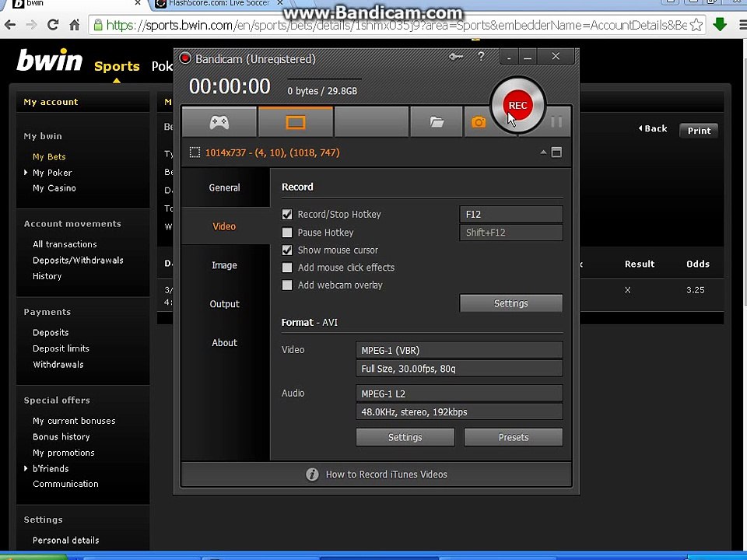Click the Print button on bwin
Screen dimensions: 747x560
click(699, 131)
